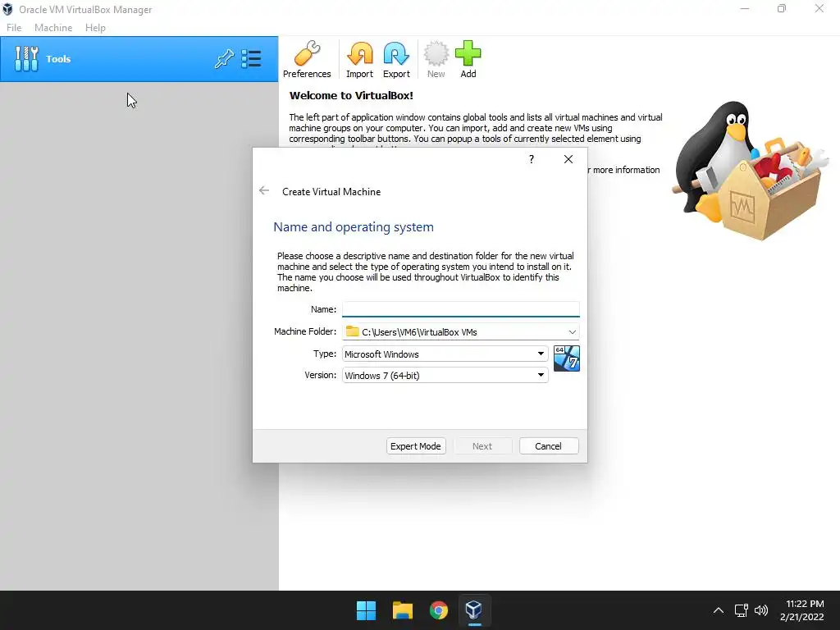Viewport: 840px width, 630px height.
Task: Click the volume speaker tray icon
Action: 760,610
